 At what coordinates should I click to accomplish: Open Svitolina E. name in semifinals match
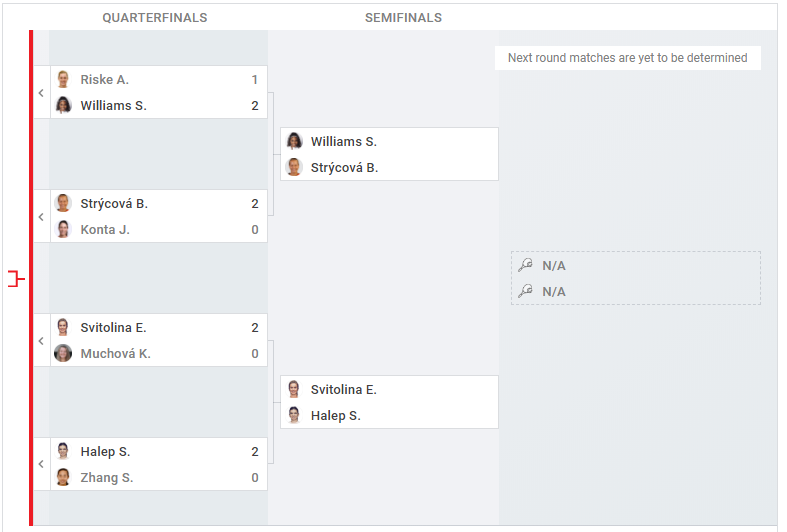point(344,389)
